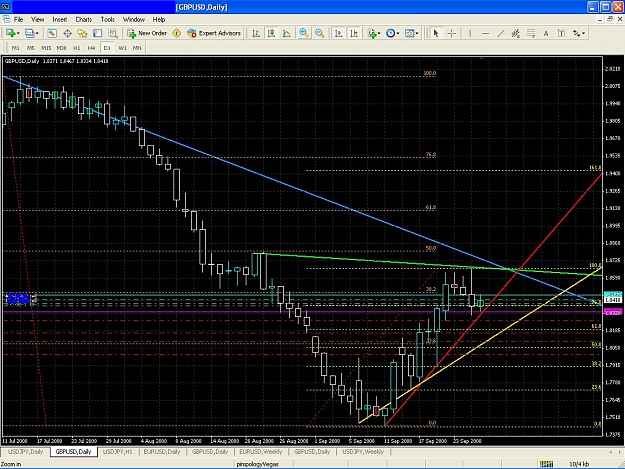Toggle Chart Shift from right border
Viewport: 625px width, 469px height.
[354, 33]
